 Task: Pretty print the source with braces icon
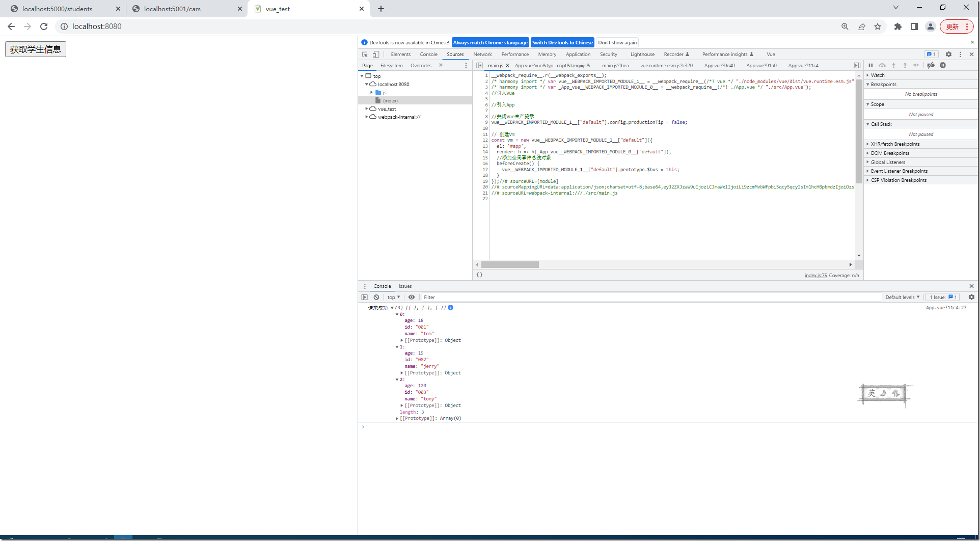[x=479, y=275]
